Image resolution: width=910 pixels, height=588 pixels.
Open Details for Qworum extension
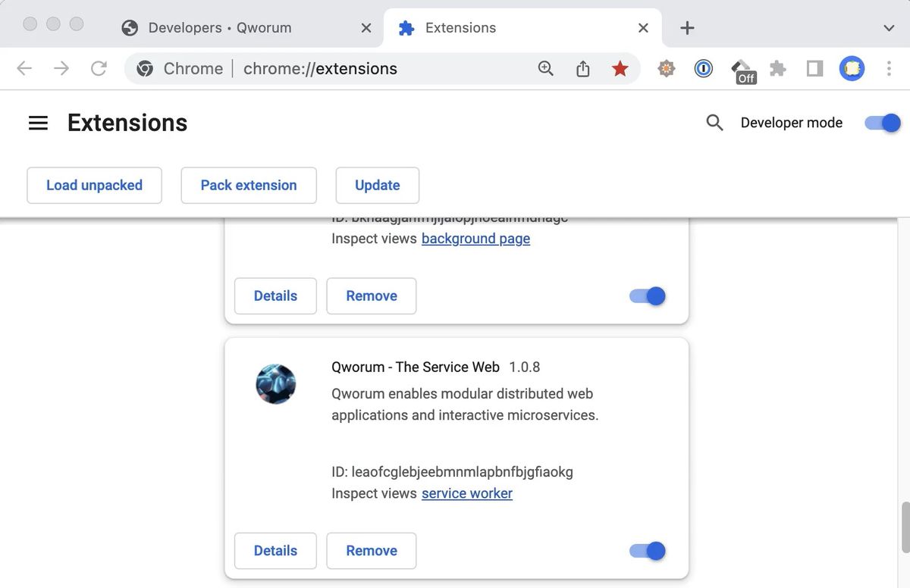275,551
